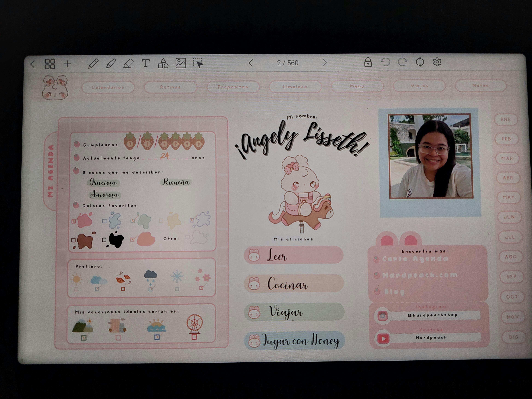Go to the next page arrow

325,63
